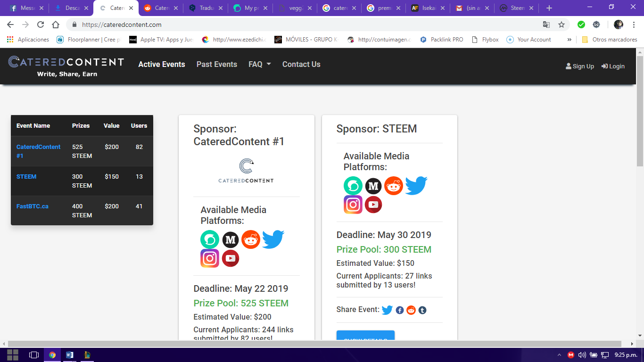Select the Reddit platform icon in the STEEM sponsor card
The width and height of the screenshot is (644, 362).
click(394, 186)
